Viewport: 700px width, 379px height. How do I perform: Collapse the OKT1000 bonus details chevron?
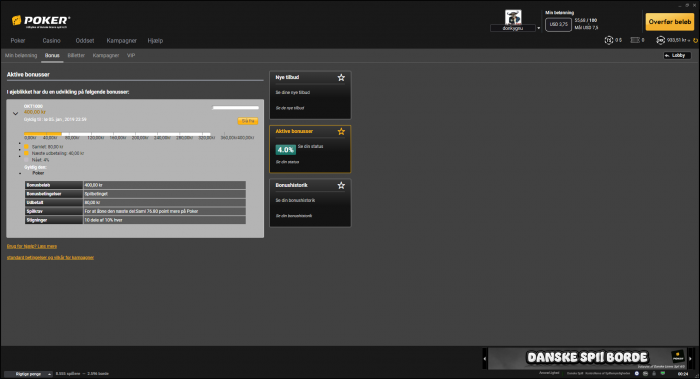[x=16, y=113]
